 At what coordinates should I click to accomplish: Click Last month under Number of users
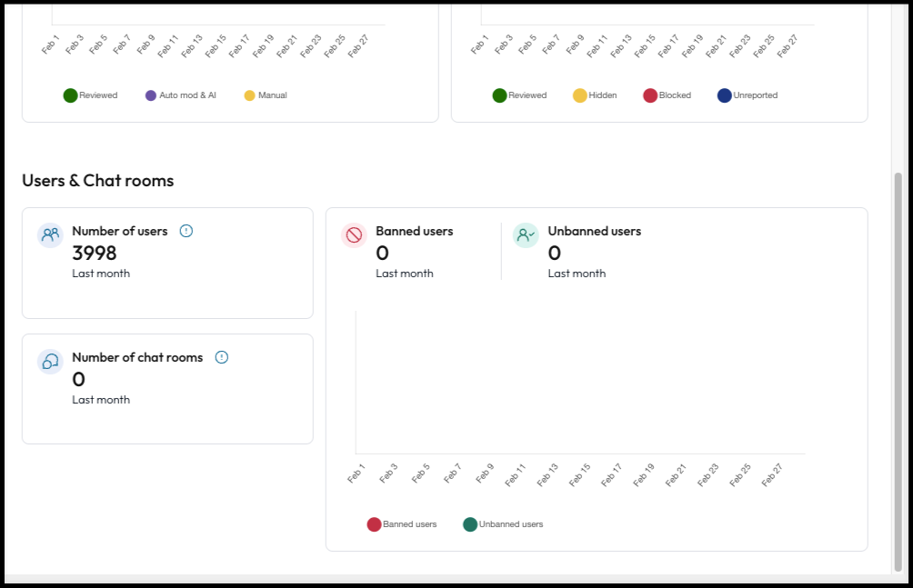[101, 274]
